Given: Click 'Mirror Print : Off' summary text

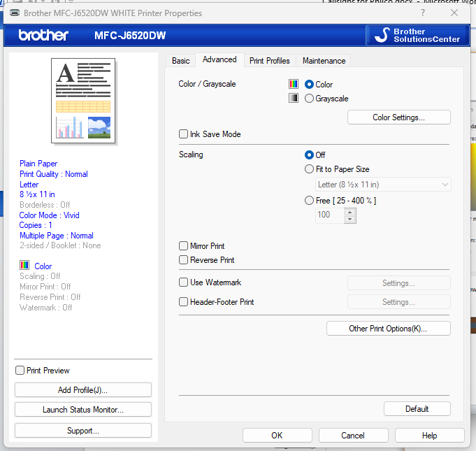Looking at the screenshot, I should [x=45, y=287].
